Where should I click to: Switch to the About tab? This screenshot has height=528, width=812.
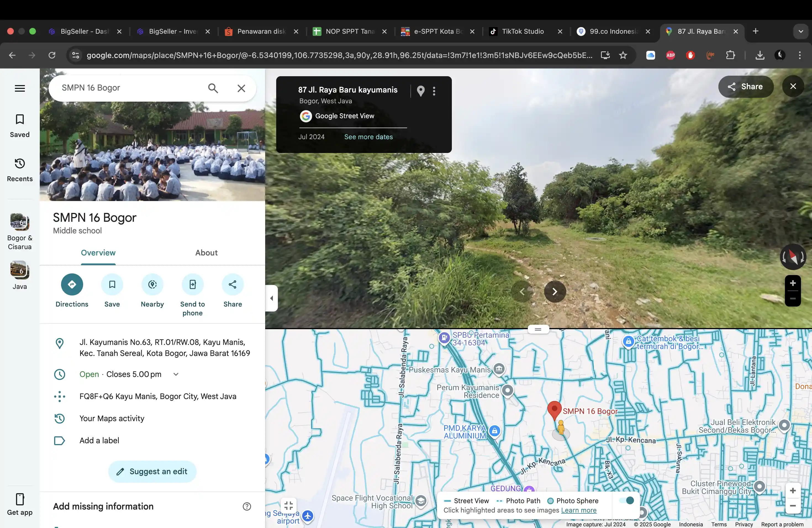point(206,253)
